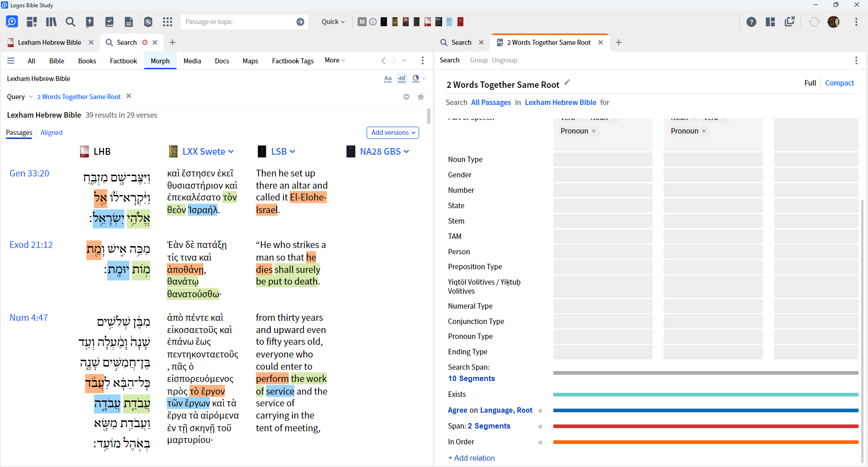
Task: Switch to Full view mode
Action: tap(810, 83)
